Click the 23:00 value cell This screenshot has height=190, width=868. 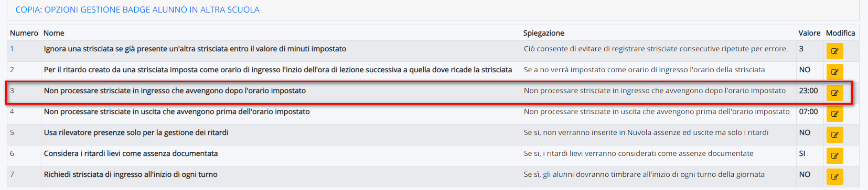coord(808,91)
